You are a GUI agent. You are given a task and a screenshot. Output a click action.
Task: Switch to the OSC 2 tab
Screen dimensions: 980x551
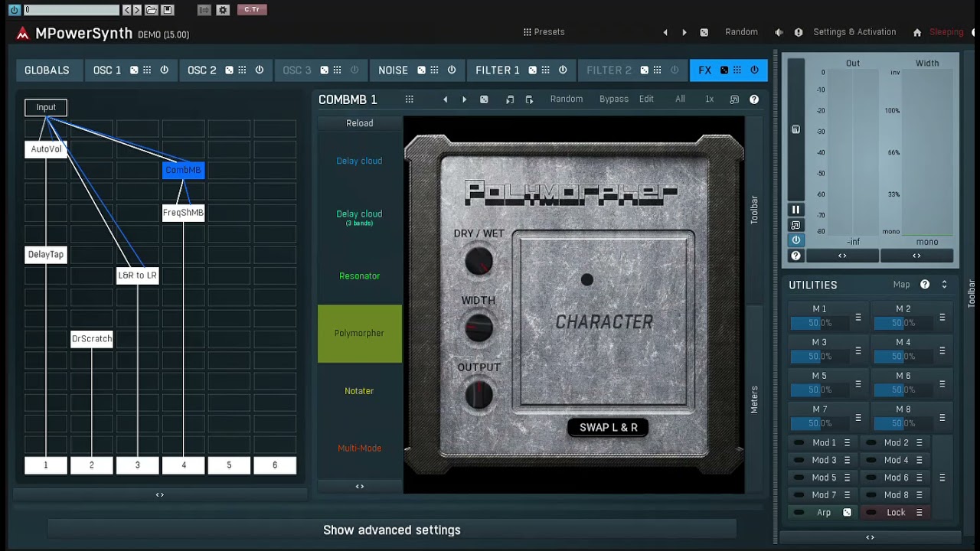202,70
